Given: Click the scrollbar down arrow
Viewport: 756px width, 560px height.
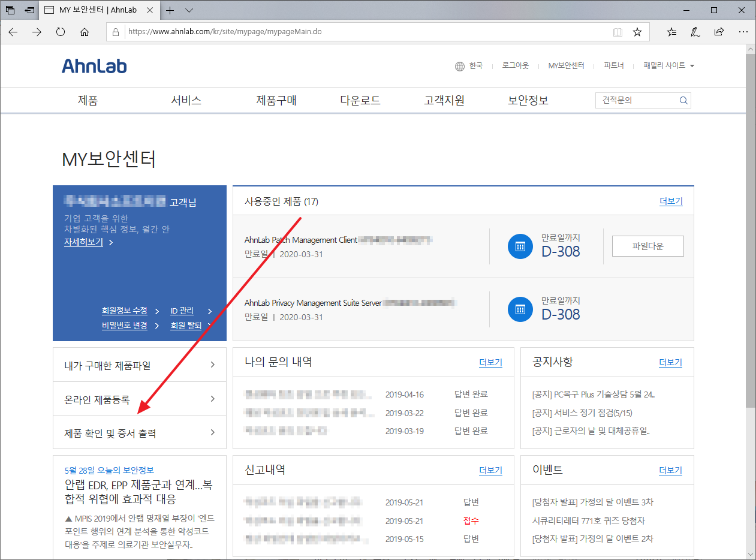Looking at the screenshot, I should click(751, 554).
